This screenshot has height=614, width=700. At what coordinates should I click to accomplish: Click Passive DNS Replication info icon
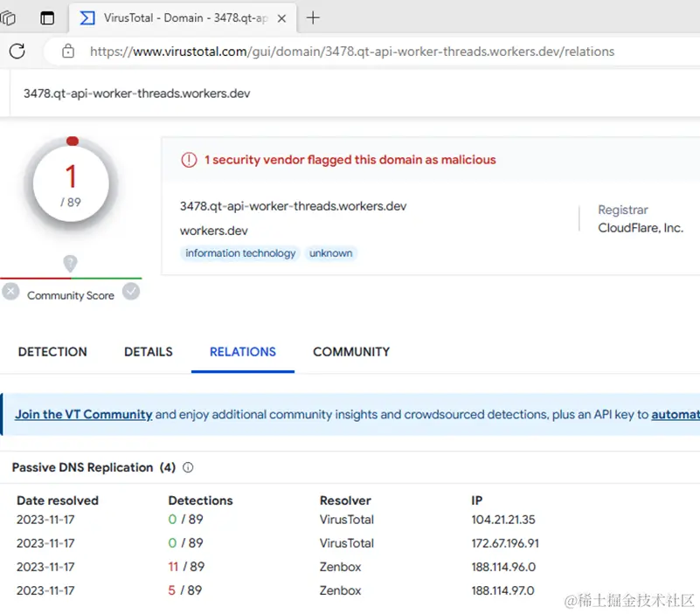[x=188, y=467]
